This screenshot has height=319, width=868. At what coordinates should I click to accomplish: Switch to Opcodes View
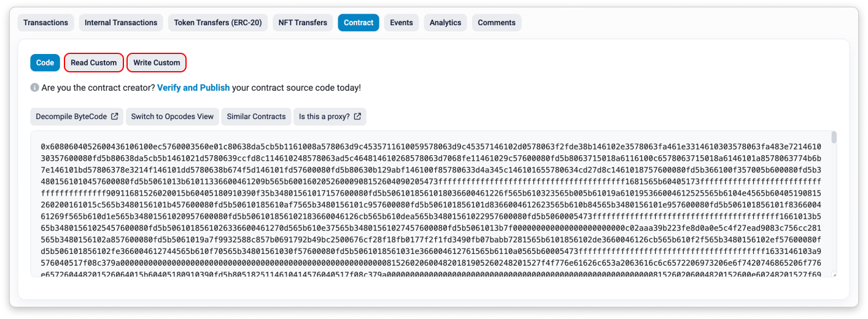click(172, 117)
